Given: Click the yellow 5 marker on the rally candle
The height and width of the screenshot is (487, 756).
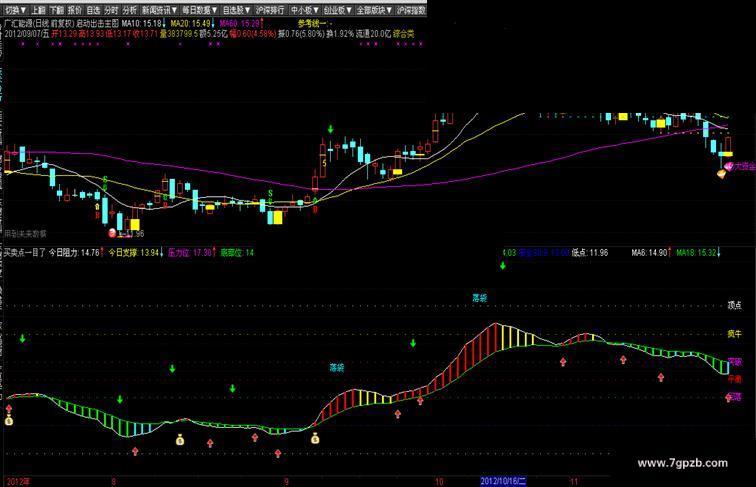Looking at the screenshot, I should click(324, 163).
